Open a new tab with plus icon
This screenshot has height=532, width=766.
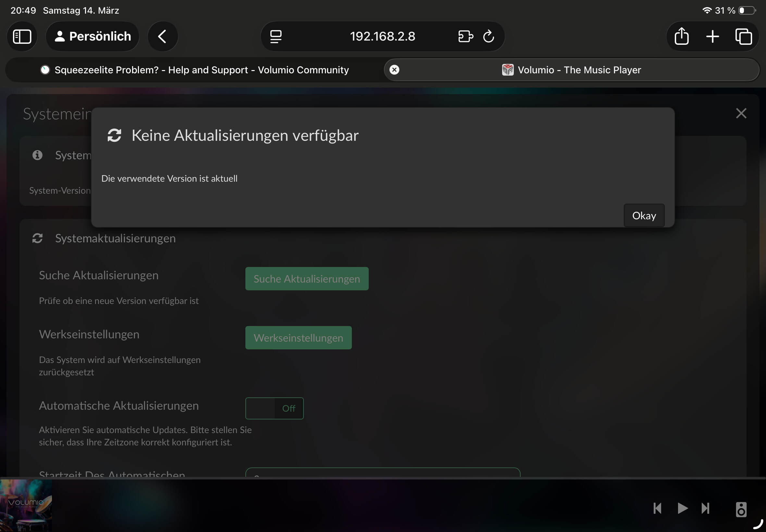pyautogui.click(x=712, y=36)
